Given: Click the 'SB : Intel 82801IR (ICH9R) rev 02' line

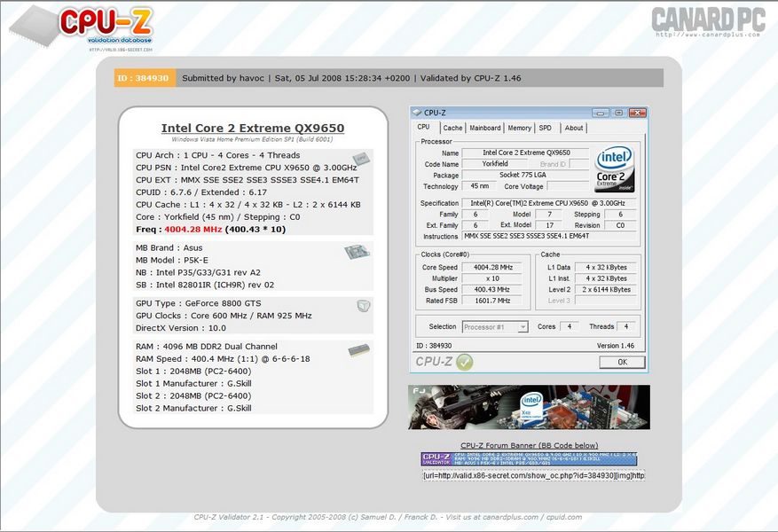Looking at the screenshot, I should click(x=205, y=286).
